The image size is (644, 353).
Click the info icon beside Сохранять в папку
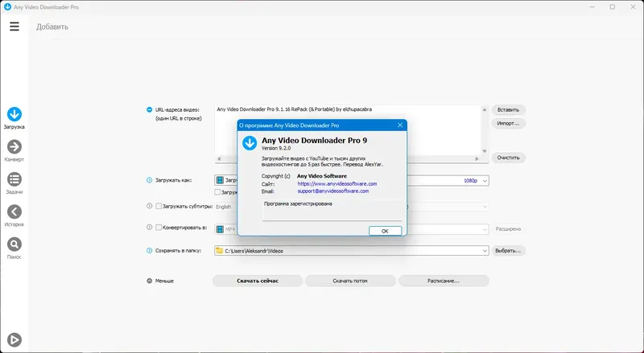pos(150,250)
